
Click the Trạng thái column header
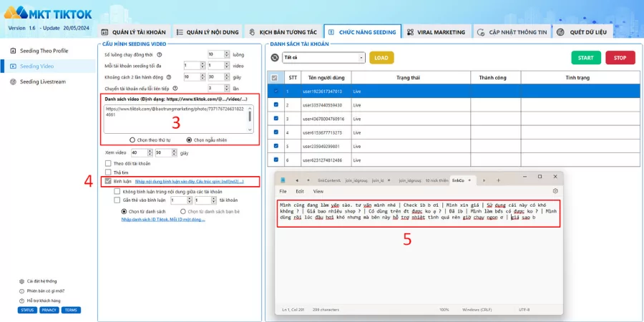411,77
